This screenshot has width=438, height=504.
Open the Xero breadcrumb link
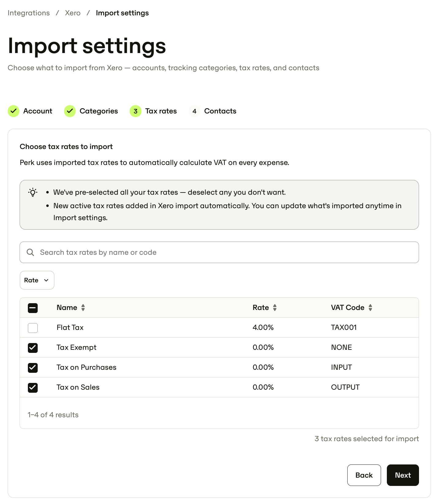pos(73,13)
